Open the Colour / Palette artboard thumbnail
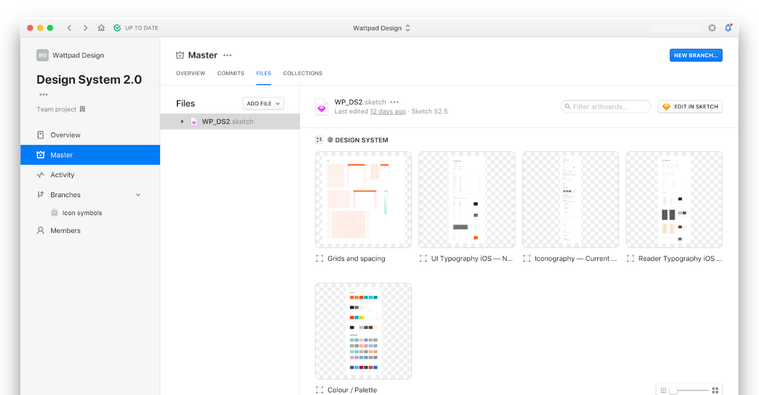 [364, 331]
